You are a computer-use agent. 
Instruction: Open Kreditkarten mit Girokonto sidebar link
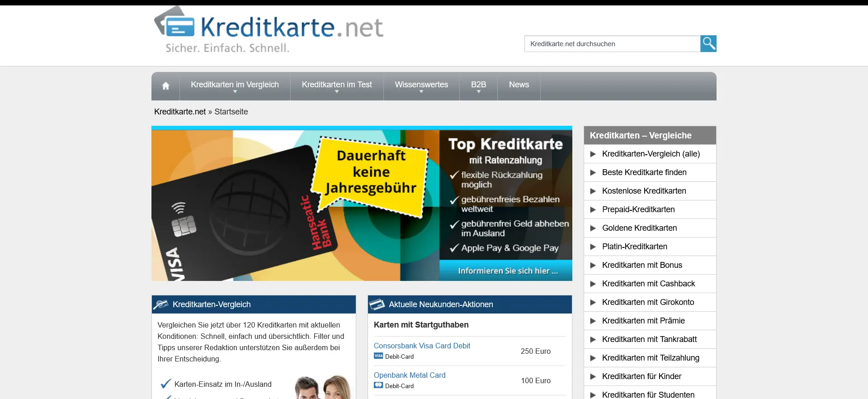(648, 302)
